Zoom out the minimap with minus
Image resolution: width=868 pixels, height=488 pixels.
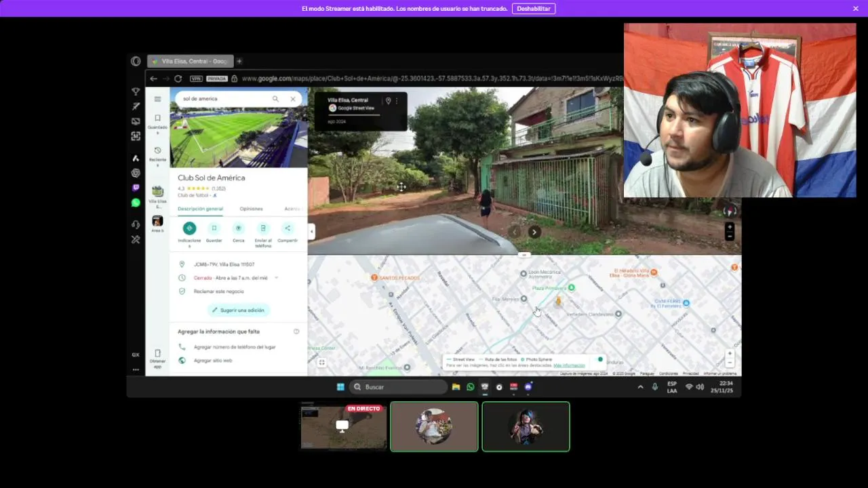tap(730, 363)
